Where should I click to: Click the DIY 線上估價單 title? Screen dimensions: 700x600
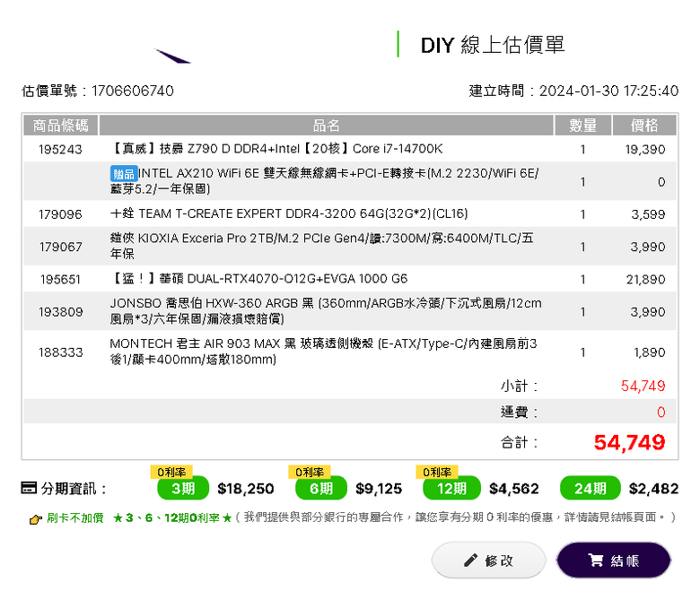pos(493,45)
